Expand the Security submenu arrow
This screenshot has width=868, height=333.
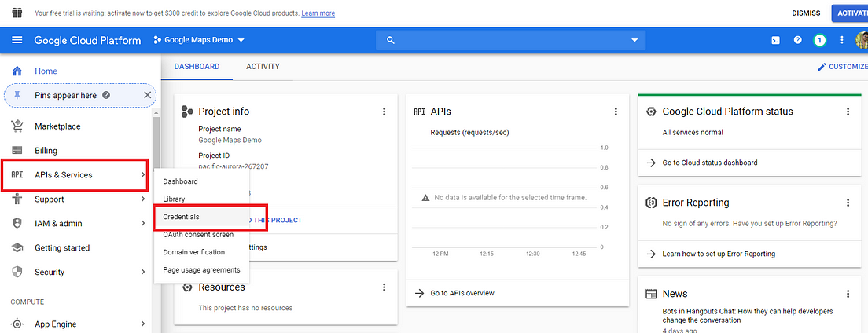(x=143, y=273)
